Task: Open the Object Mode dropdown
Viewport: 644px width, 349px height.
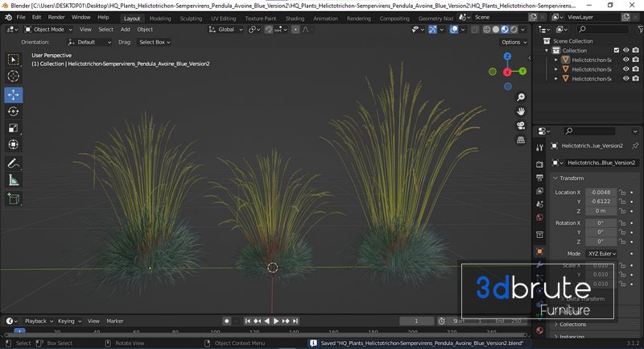Action: [48, 30]
